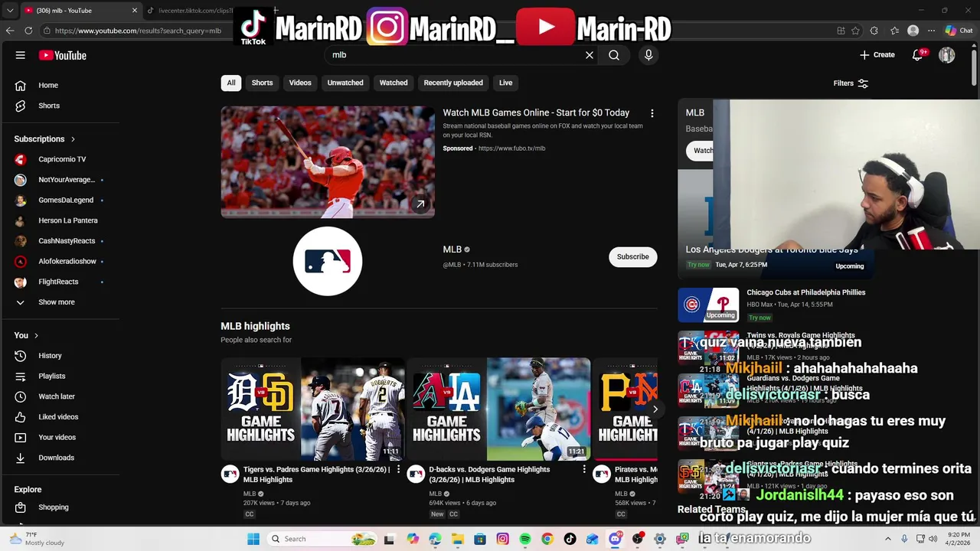Image resolution: width=980 pixels, height=551 pixels.
Task: Select the Shorts filter chip
Action: (263, 83)
